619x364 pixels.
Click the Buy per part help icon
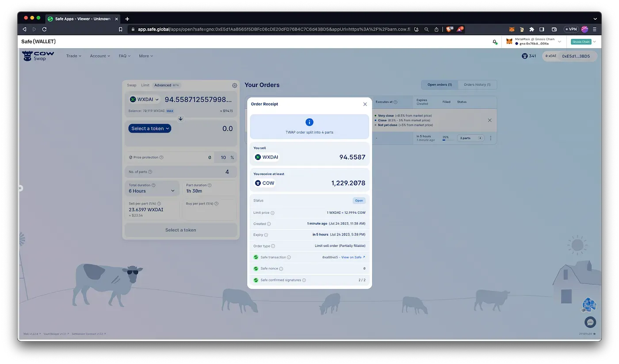pyautogui.click(x=216, y=204)
